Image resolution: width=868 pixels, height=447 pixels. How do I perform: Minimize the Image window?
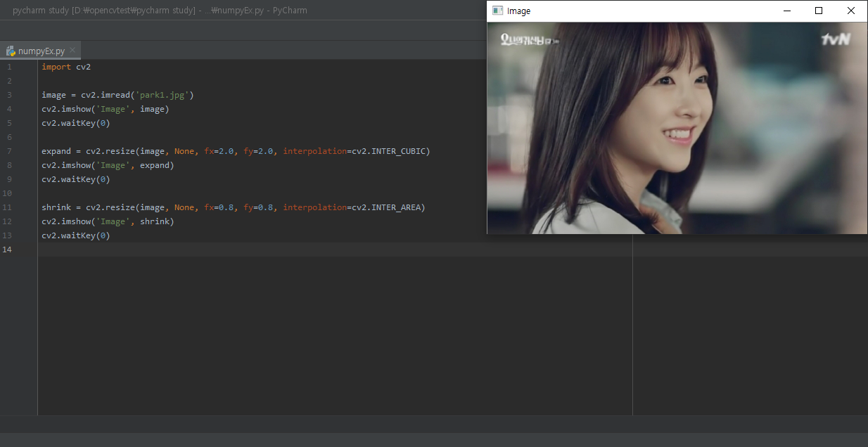tap(786, 11)
